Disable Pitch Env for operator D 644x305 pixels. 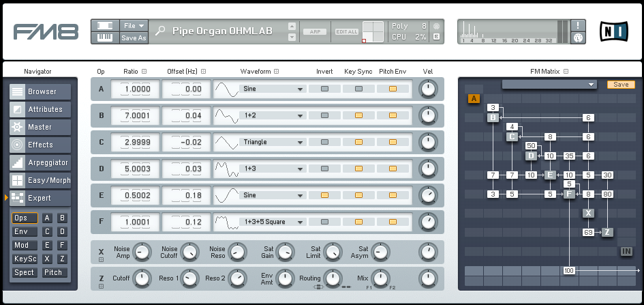pos(393,169)
